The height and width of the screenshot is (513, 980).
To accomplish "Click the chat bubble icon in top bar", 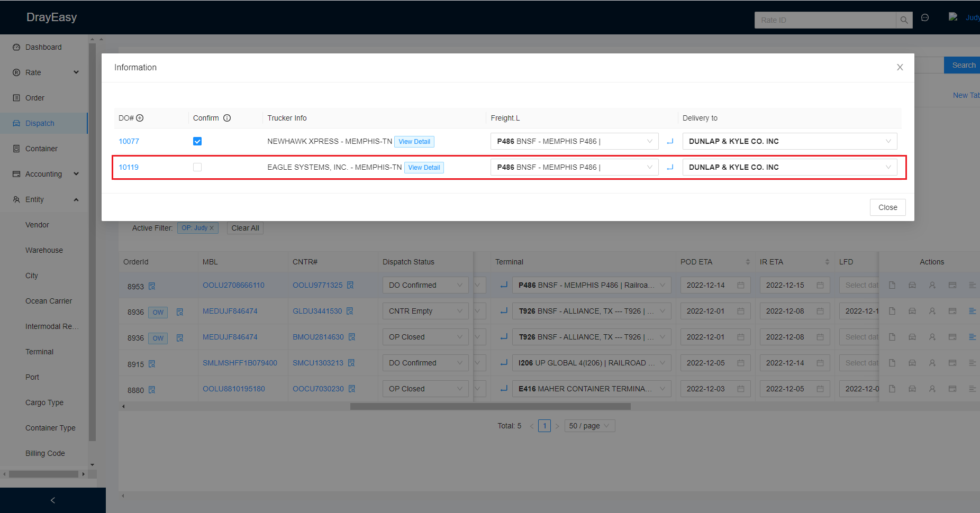I will (925, 18).
